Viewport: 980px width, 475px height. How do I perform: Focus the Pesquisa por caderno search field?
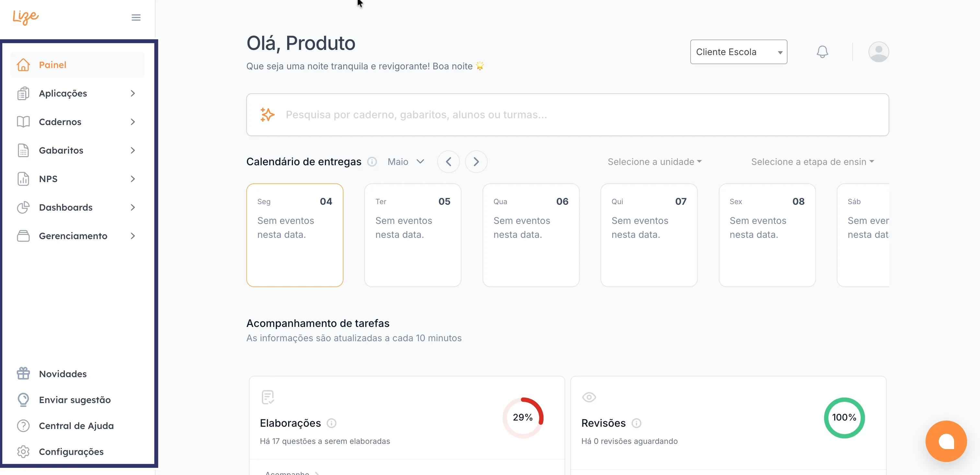point(567,114)
